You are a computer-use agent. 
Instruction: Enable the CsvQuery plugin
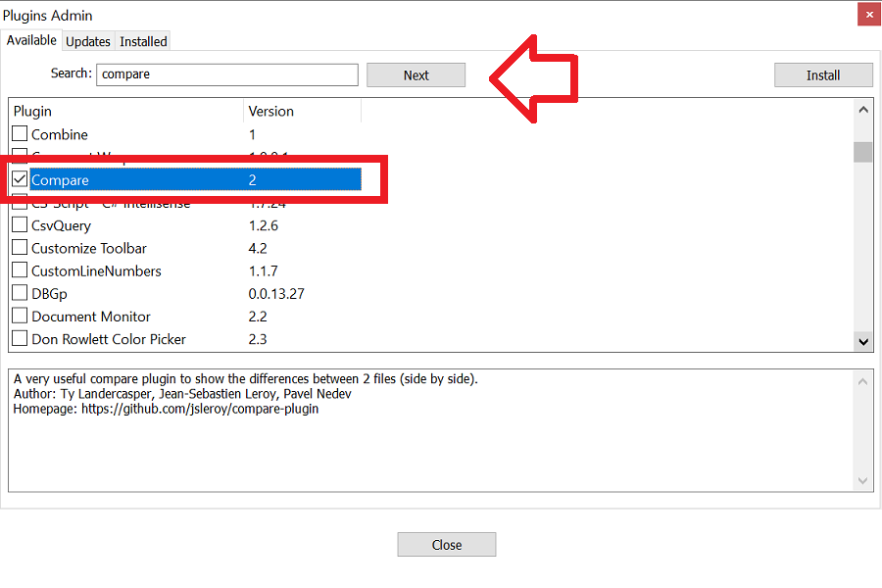pos(19,224)
